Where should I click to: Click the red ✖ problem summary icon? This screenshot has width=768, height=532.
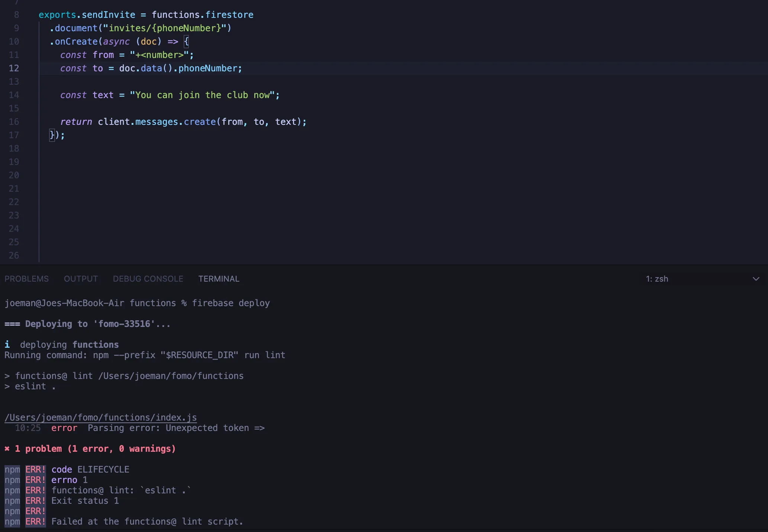pyautogui.click(x=7, y=449)
